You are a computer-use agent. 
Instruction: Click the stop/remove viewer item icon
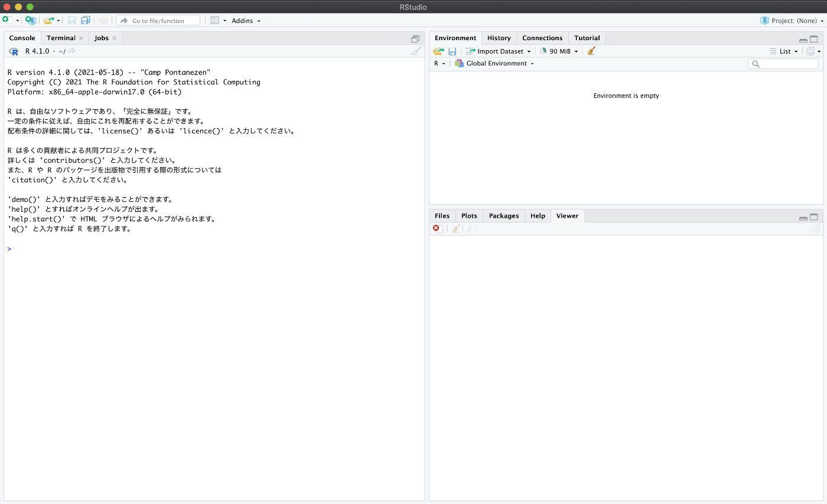(x=437, y=228)
